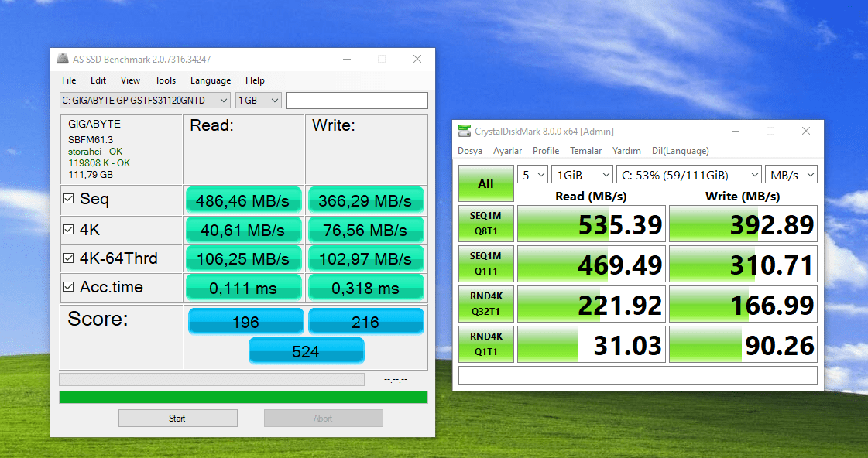Viewport: 868px width, 458px height.
Task: Click the 166.99 RND4K Q32T1 write value
Action: pos(743,304)
